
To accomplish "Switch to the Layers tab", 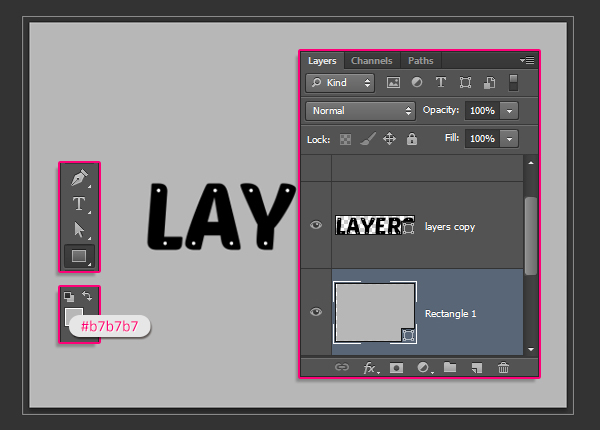I will pos(322,61).
